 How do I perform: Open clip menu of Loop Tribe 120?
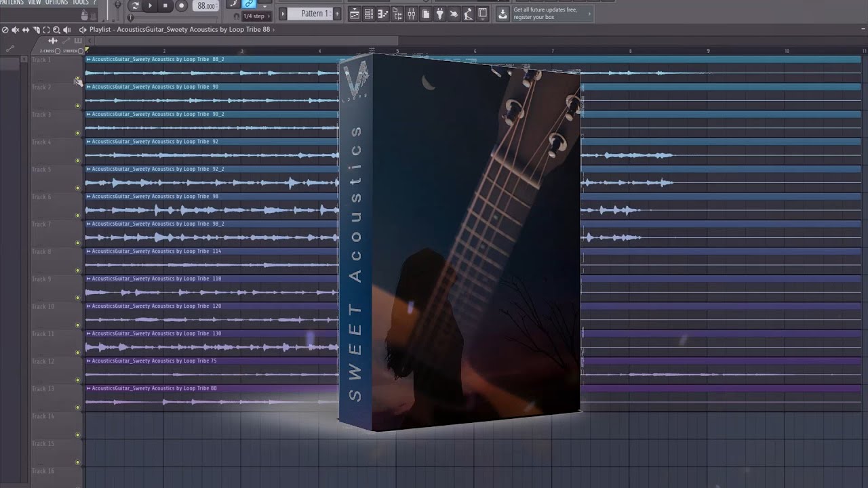pyautogui.click(x=89, y=306)
